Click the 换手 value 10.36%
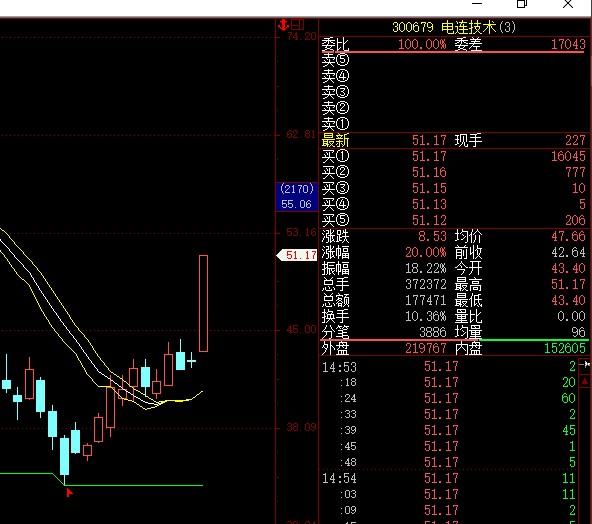This screenshot has width=592, height=524. click(x=426, y=316)
